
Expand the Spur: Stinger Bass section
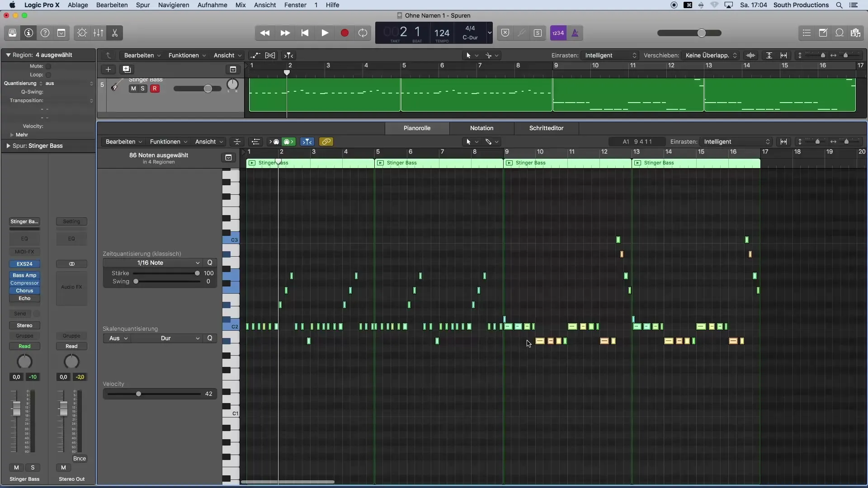[8, 146]
